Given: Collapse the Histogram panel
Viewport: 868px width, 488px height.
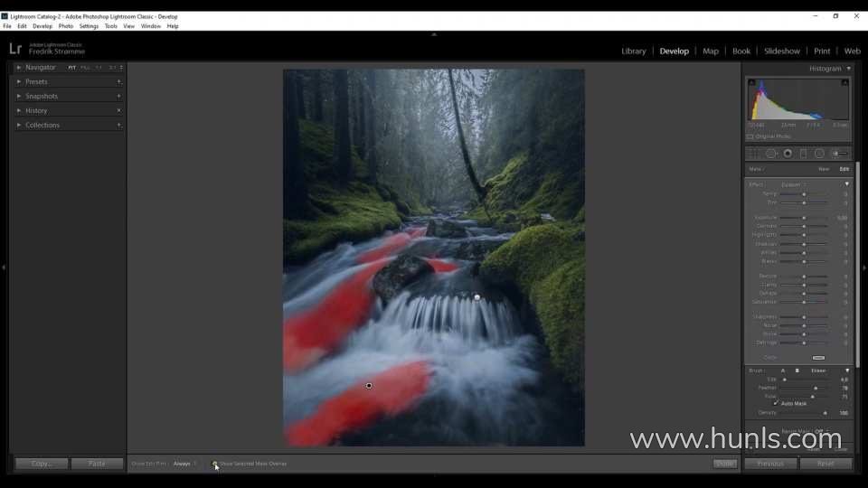Looking at the screenshot, I should pyautogui.click(x=849, y=69).
